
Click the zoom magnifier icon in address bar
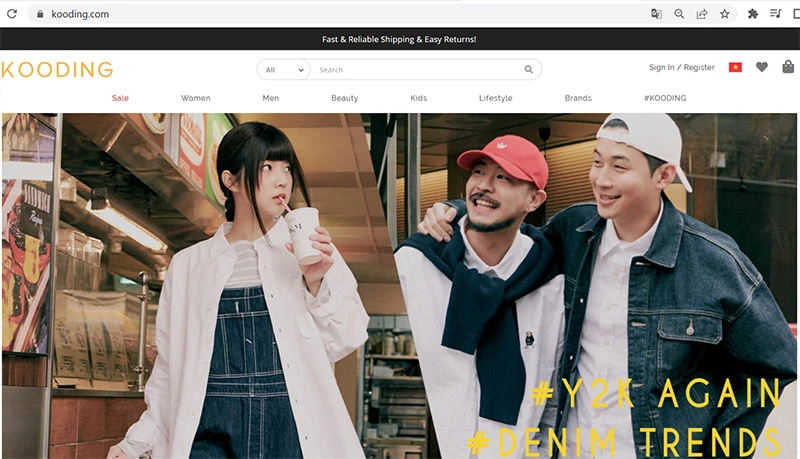pyautogui.click(x=679, y=14)
